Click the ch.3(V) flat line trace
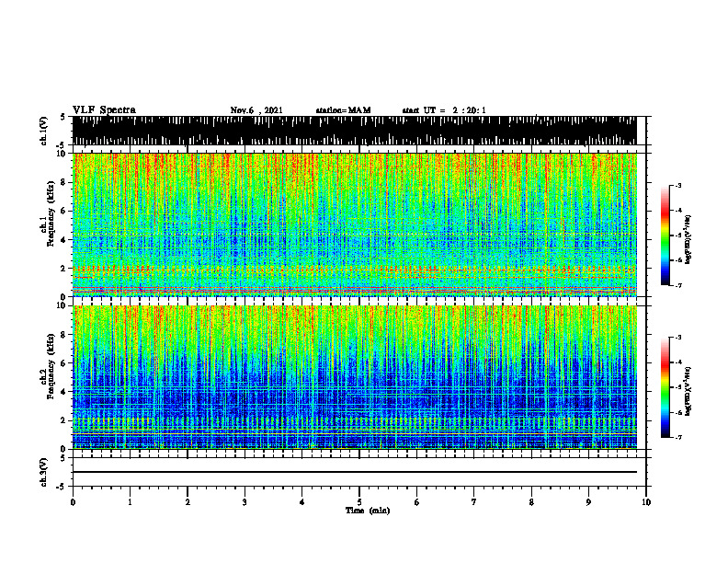This screenshot has width=728, height=563. (354, 472)
